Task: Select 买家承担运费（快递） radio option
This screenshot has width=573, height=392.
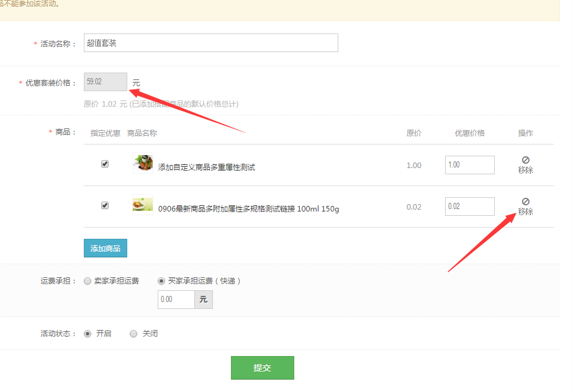Action: point(161,281)
